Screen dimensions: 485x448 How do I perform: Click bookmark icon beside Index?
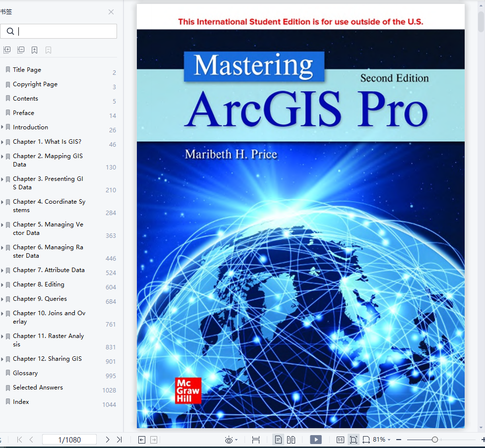click(8, 401)
